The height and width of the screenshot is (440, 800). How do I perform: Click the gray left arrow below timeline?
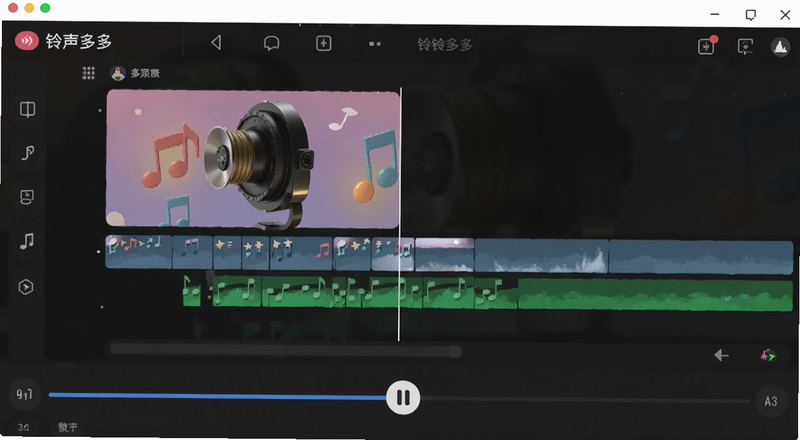click(721, 355)
